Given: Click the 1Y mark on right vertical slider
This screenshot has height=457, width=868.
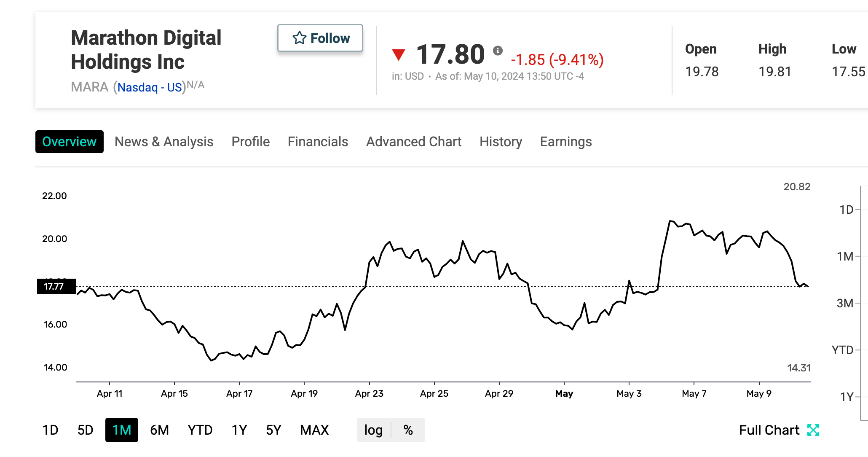Looking at the screenshot, I should [847, 397].
